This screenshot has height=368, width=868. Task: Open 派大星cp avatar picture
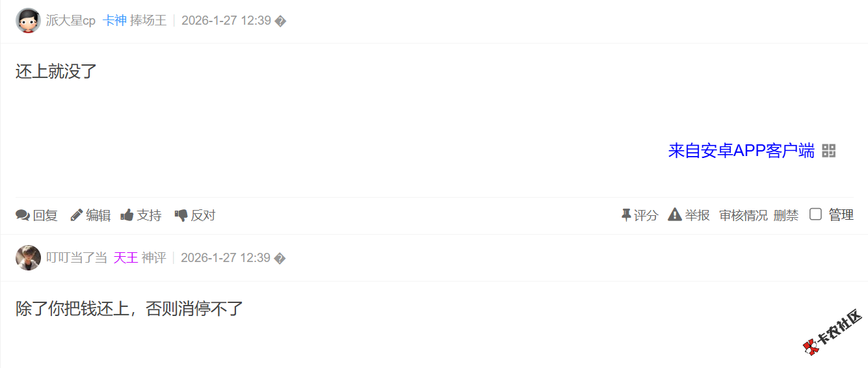click(x=28, y=21)
